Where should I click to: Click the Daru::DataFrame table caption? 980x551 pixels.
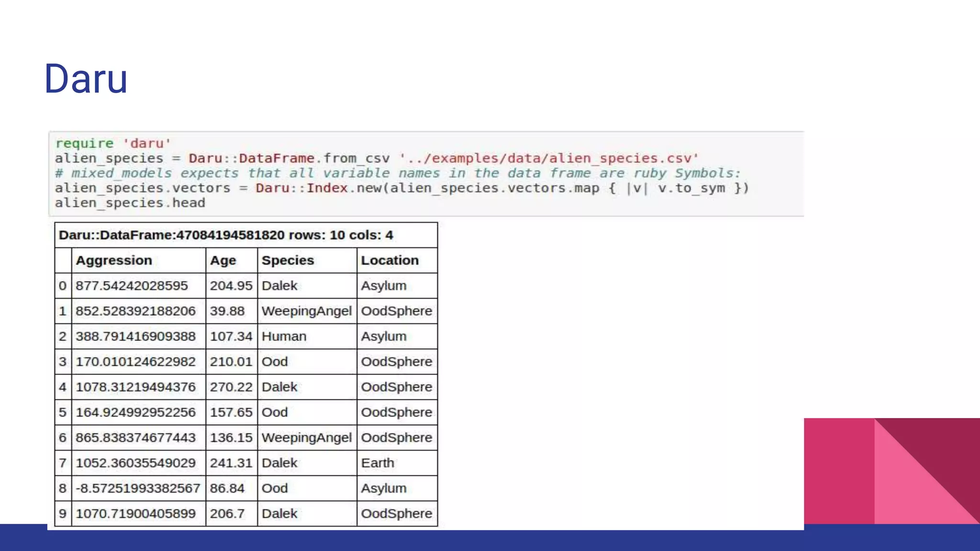click(225, 235)
